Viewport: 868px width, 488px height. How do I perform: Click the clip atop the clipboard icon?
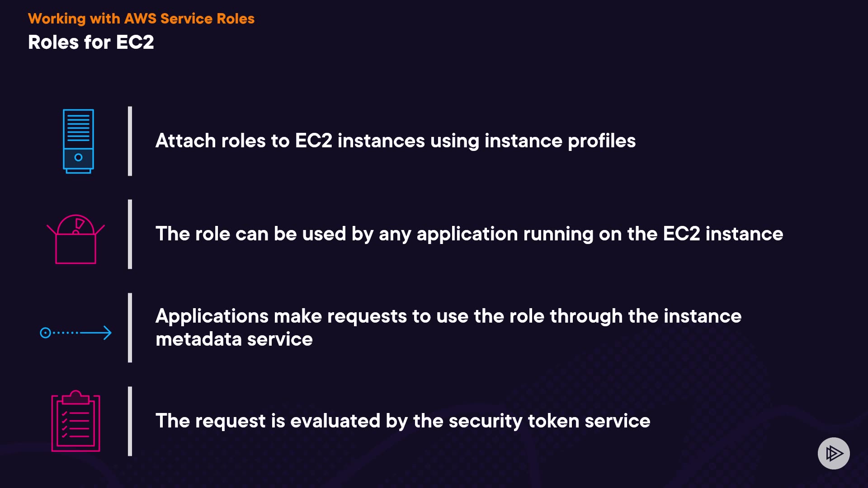[75, 397]
